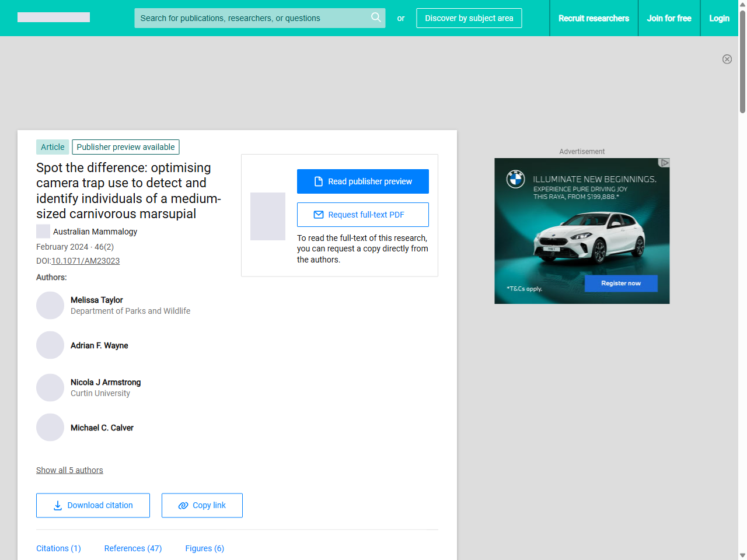Click Read publisher preview button
This screenshot has width=747, height=560.
362,181
